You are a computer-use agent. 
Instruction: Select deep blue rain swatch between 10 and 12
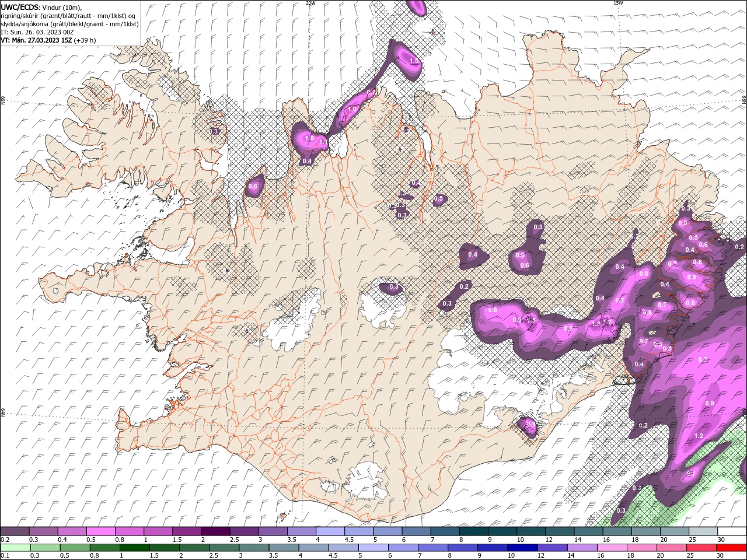tap(522, 547)
